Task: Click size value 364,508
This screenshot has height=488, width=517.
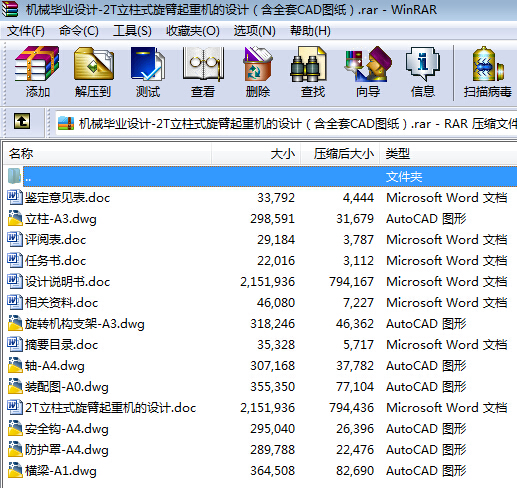Action: [273, 471]
